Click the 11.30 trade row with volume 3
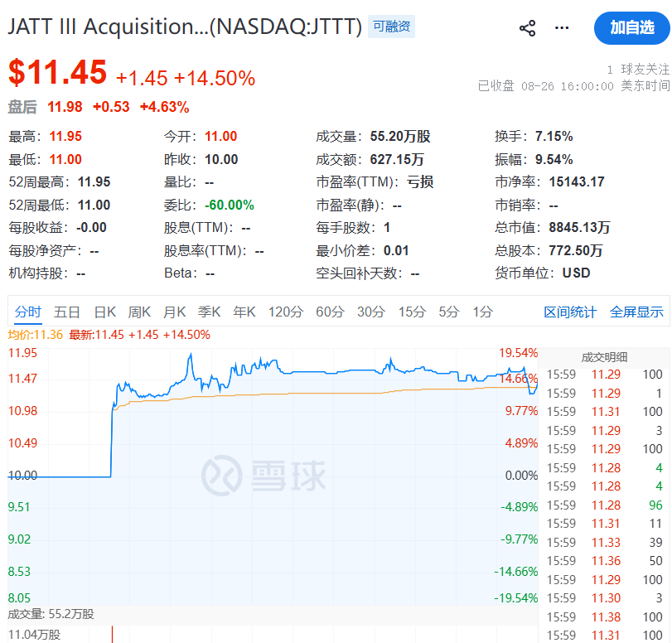This screenshot has width=672, height=643. tap(605, 598)
